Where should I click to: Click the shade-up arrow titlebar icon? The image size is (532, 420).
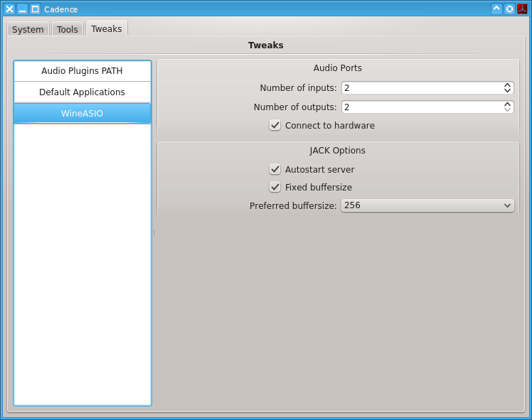(496, 9)
